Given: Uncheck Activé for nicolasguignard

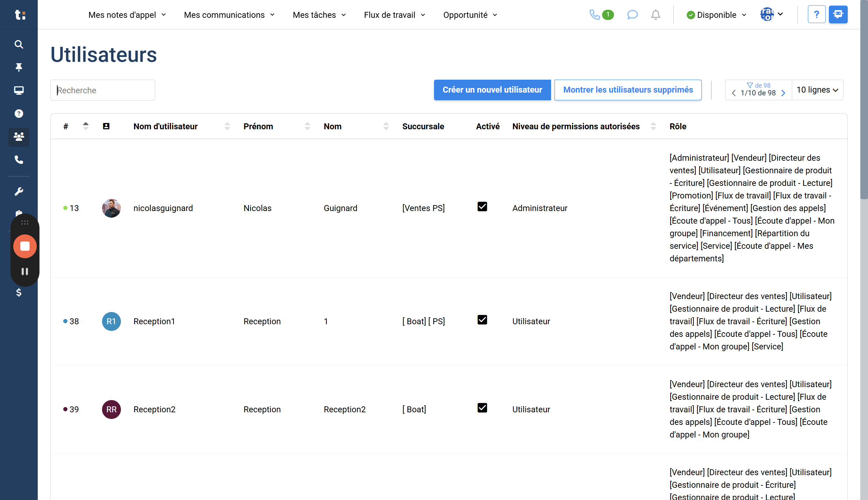Looking at the screenshot, I should coord(482,207).
